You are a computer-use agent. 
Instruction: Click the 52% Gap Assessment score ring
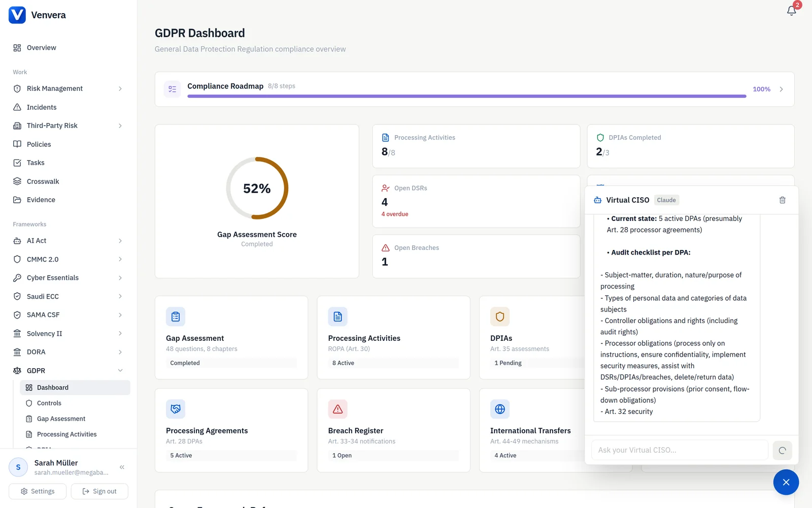257,188
